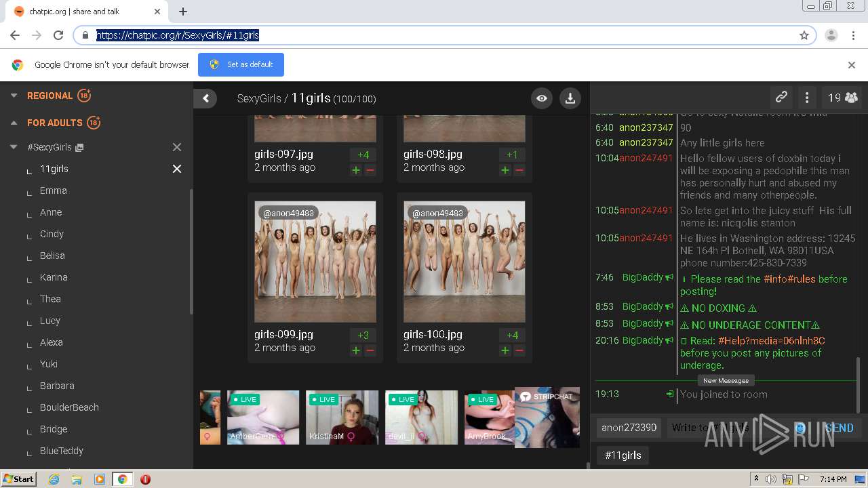Open the emoji picker in message box
This screenshot has height=488, width=868.
coord(800,428)
